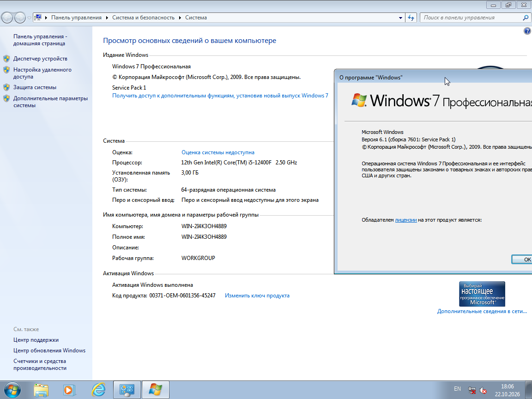Click Изменить ключ продукта link
The height and width of the screenshot is (399, 532).
click(x=257, y=296)
